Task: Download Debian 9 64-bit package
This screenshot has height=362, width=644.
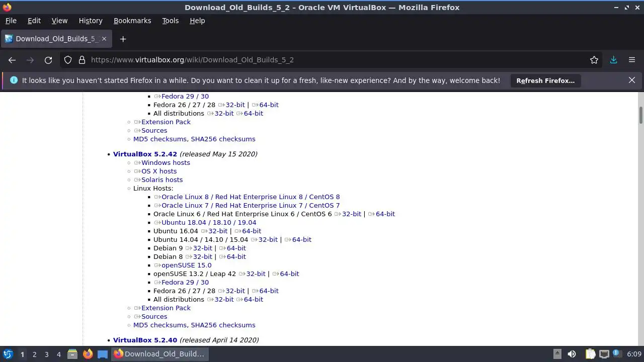Action: [x=232, y=248]
